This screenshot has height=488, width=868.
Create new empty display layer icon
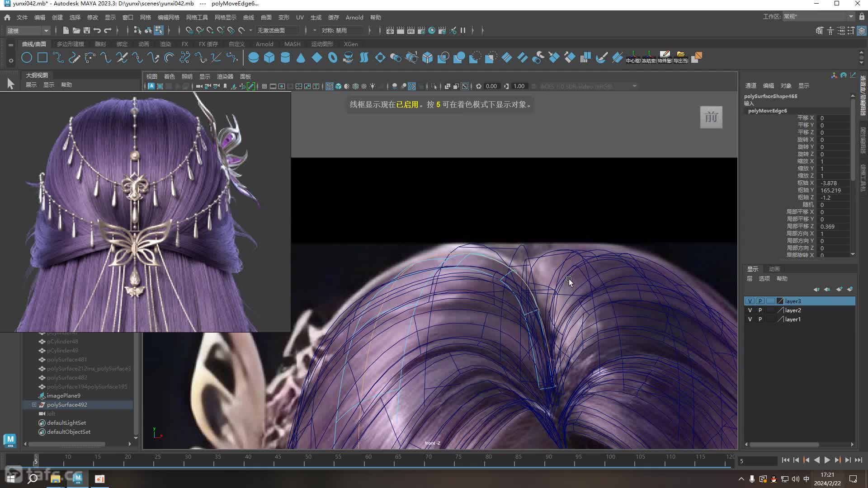click(x=840, y=289)
